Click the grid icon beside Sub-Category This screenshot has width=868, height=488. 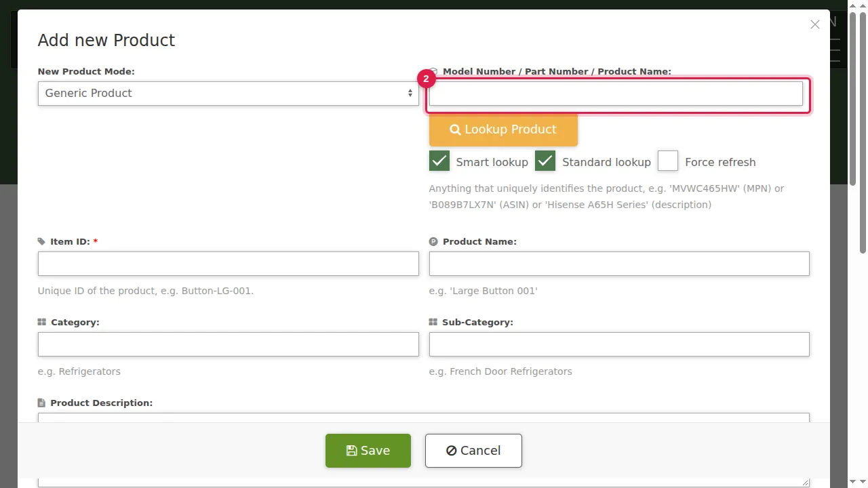click(x=433, y=322)
